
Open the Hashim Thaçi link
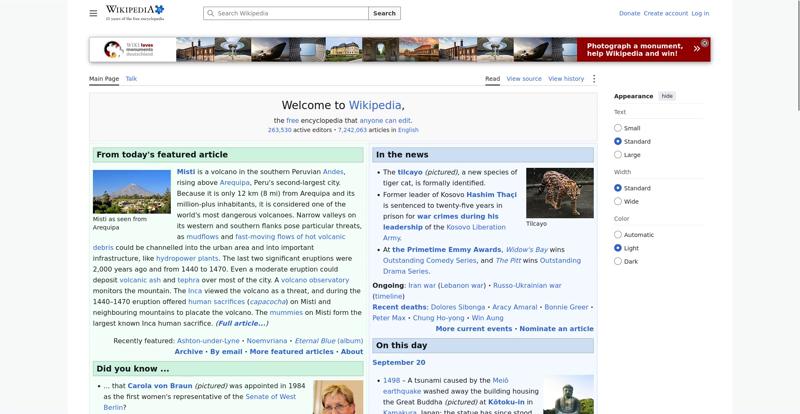[x=491, y=194]
